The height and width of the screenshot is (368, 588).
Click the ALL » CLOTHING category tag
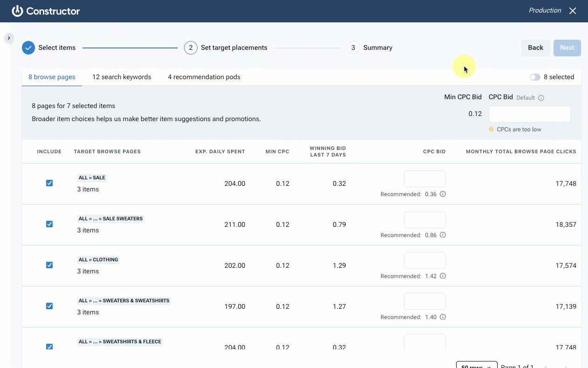(98, 259)
